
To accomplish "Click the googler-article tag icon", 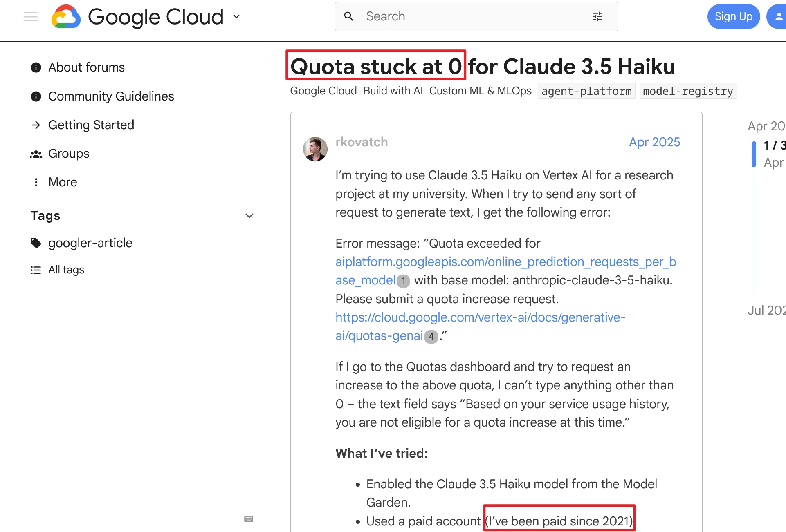I will tap(36, 243).
